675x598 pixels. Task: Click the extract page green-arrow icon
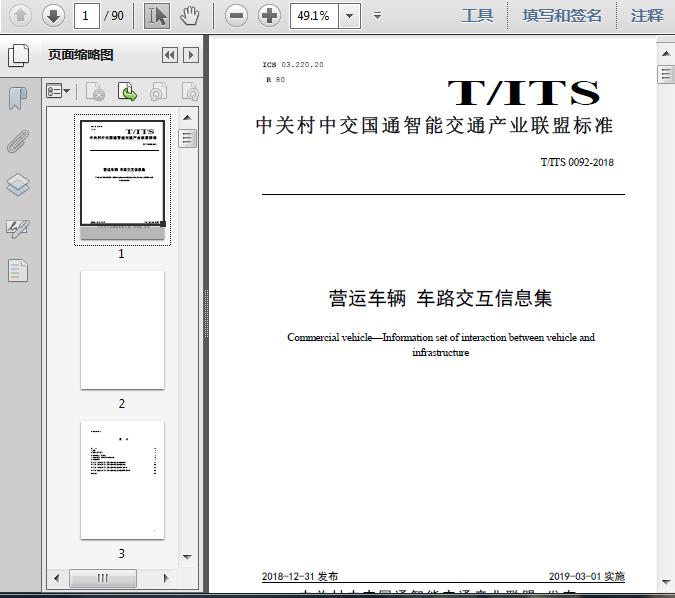pyautogui.click(x=127, y=91)
